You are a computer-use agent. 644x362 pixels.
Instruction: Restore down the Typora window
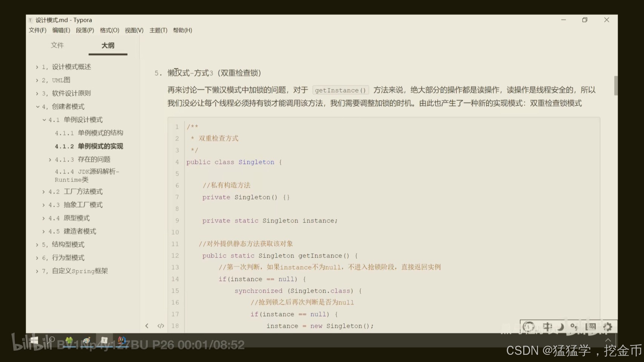pos(585,20)
